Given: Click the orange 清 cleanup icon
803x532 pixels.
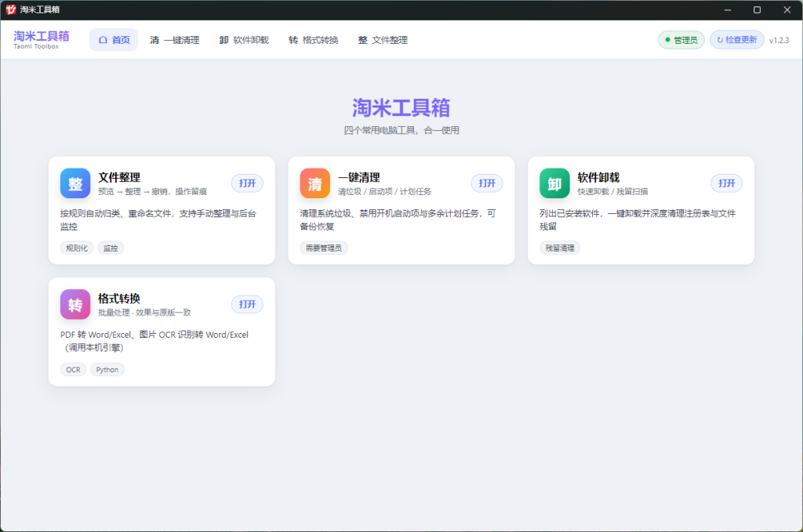Looking at the screenshot, I should [315, 183].
